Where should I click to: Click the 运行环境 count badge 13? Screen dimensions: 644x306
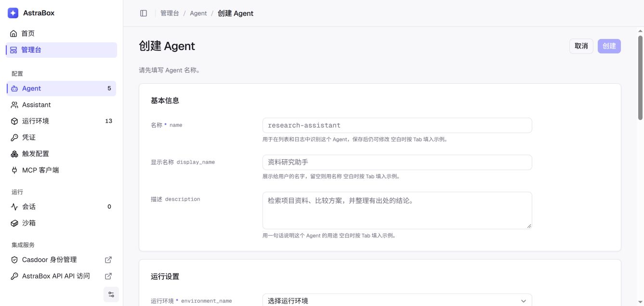[x=109, y=121]
